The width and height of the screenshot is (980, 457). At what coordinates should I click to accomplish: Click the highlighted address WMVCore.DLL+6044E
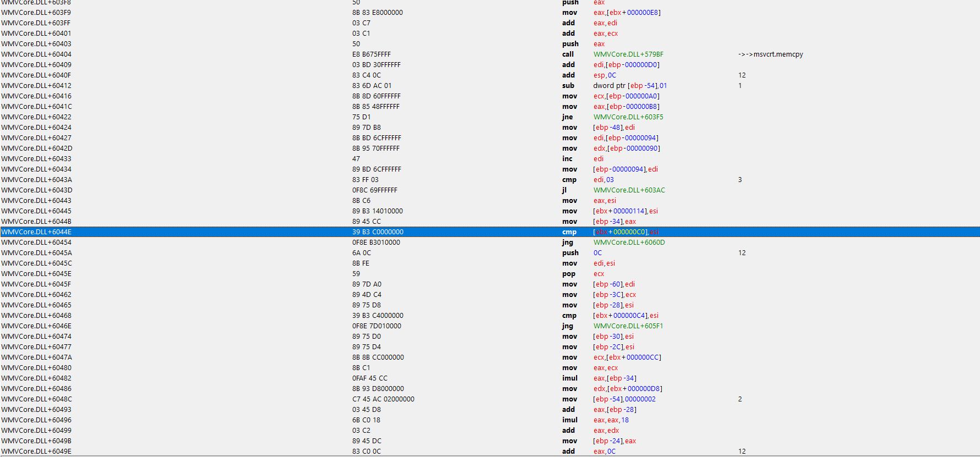coord(36,232)
